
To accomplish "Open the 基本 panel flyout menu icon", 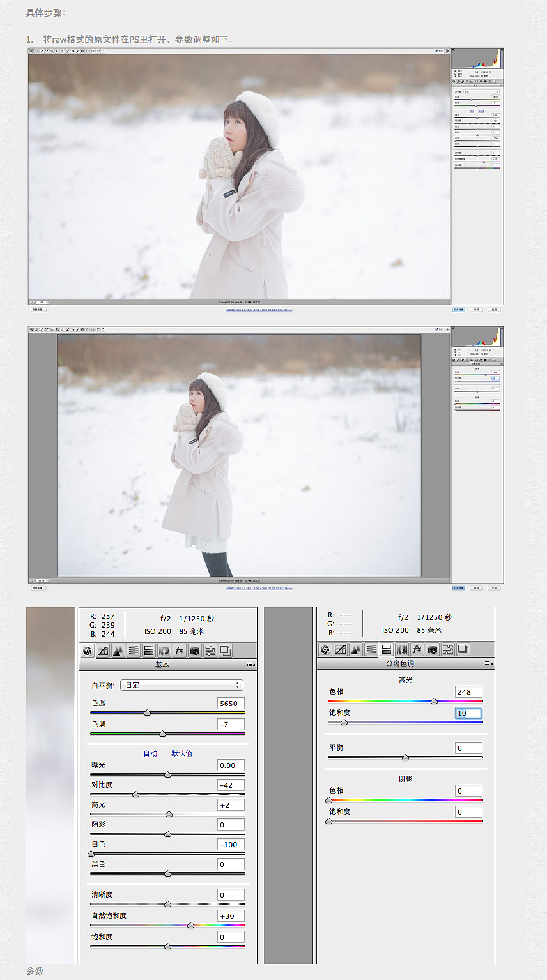I will (x=251, y=665).
